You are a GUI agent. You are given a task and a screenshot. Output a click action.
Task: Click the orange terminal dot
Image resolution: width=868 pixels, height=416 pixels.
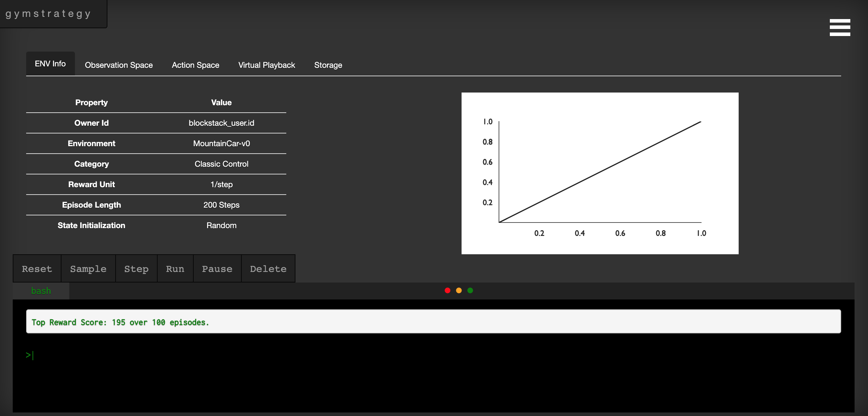pyautogui.click(x=459, y=290)
